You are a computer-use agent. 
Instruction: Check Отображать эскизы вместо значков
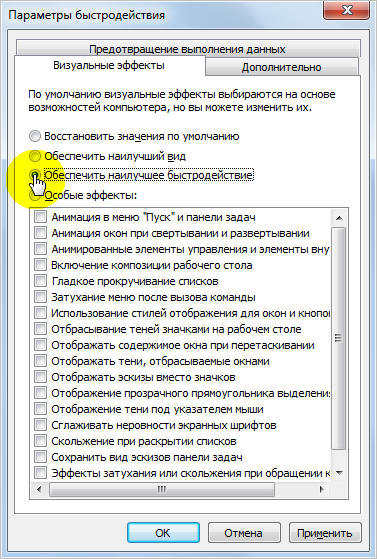(x=40, y=377)
